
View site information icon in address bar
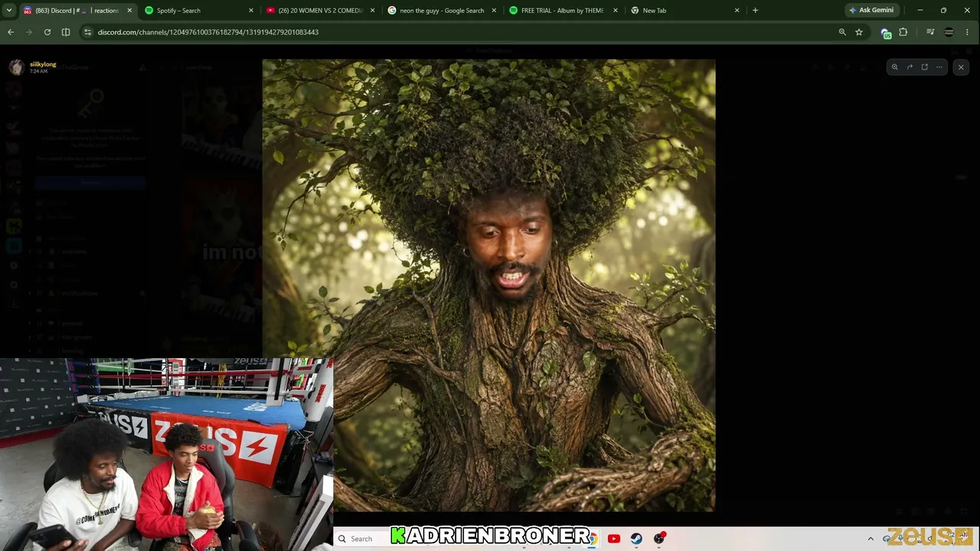point(87,32)
